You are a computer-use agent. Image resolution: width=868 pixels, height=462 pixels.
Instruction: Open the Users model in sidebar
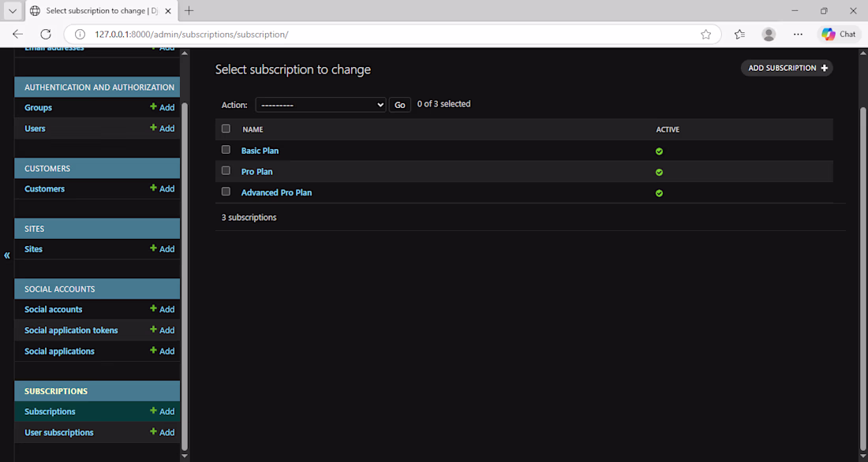point(35,129)
